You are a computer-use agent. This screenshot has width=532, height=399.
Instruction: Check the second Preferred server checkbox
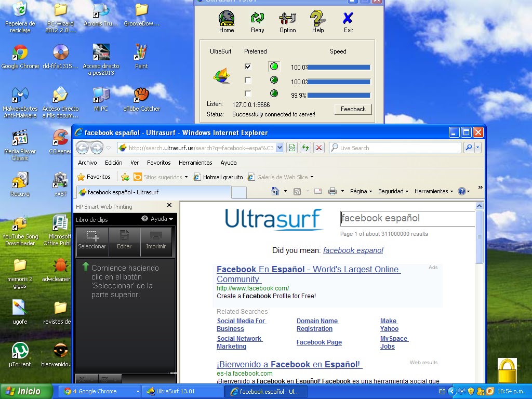point(248,81)
